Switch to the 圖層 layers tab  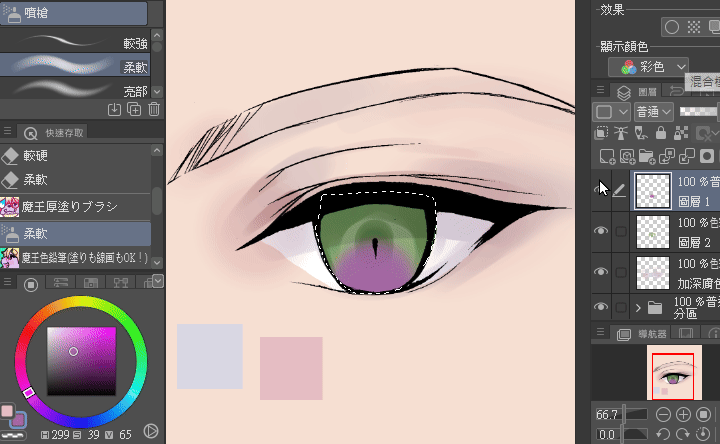pyautogui.click(x=638, y=92)
